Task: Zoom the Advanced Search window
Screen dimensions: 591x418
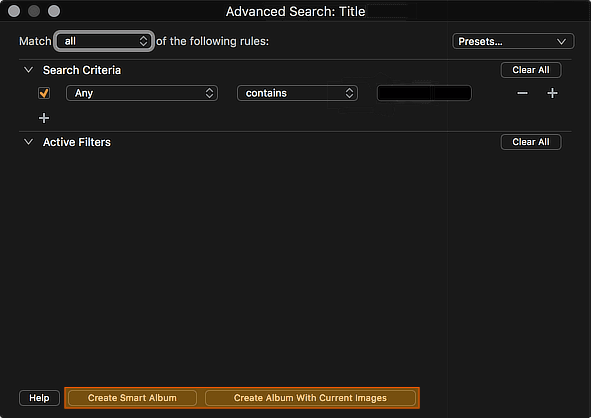Action: point(54,11)
